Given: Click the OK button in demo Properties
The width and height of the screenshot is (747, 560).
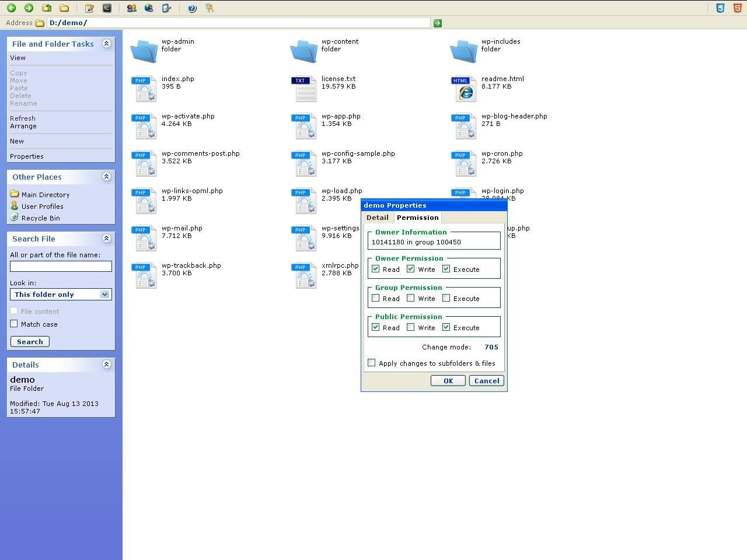Looking at the screenshot, I should [448, 380].
